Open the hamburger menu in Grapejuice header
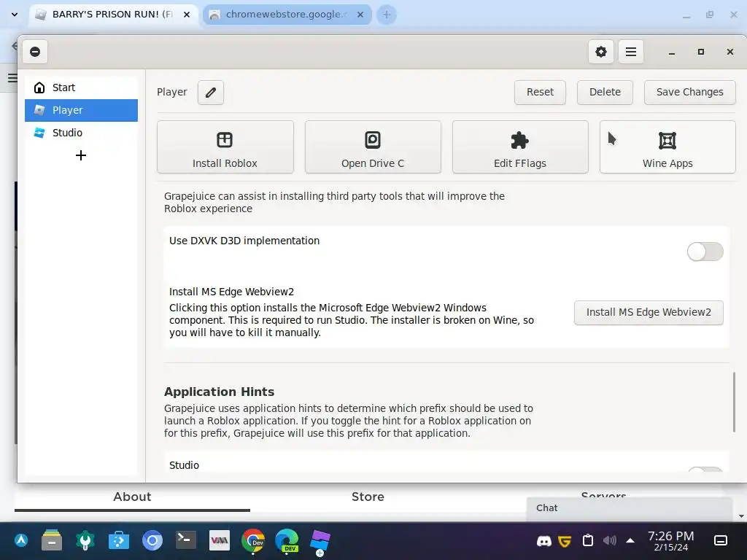747x560 pixels. (x=631, y=52)
